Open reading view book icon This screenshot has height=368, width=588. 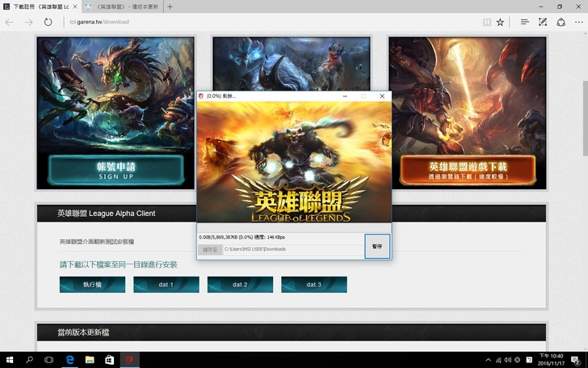point(486,22)
